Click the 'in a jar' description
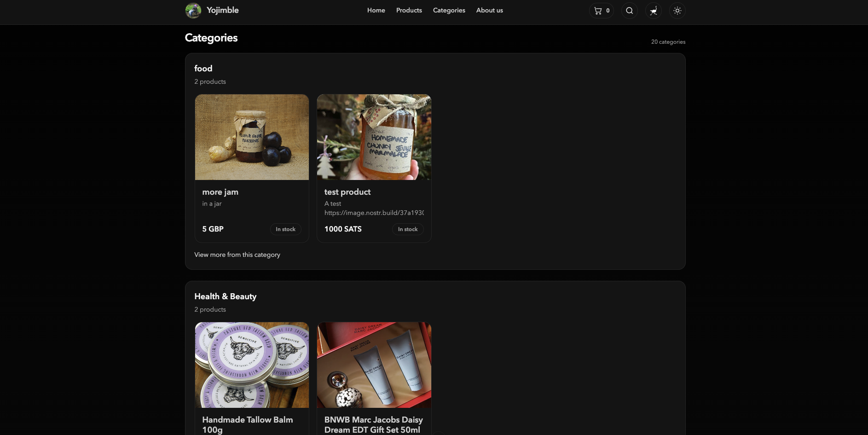The image size is (868, 435). (x=212, y=203)
